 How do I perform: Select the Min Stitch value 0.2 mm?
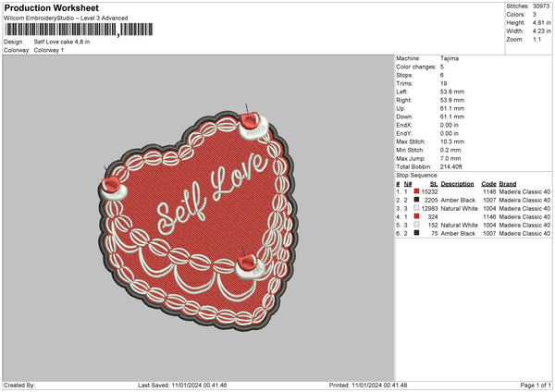click(x=450, y=150)
